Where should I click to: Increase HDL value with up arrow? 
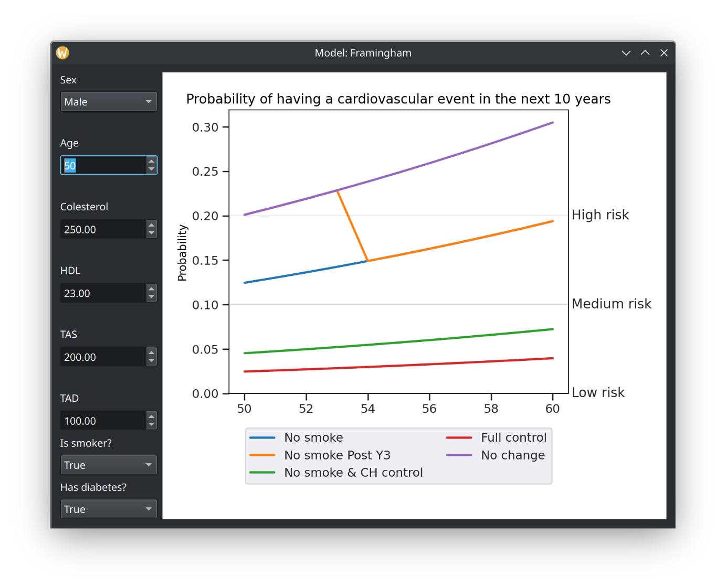151,288
